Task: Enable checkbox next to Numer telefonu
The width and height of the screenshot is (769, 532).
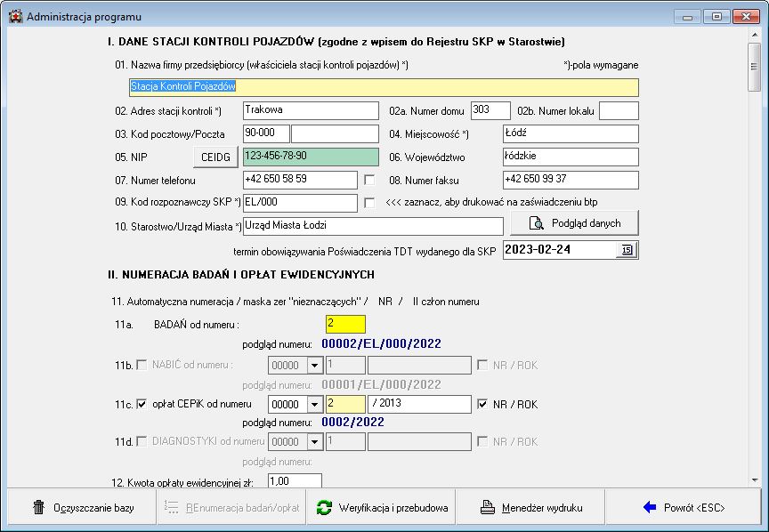Action: (x=369, y=180)
